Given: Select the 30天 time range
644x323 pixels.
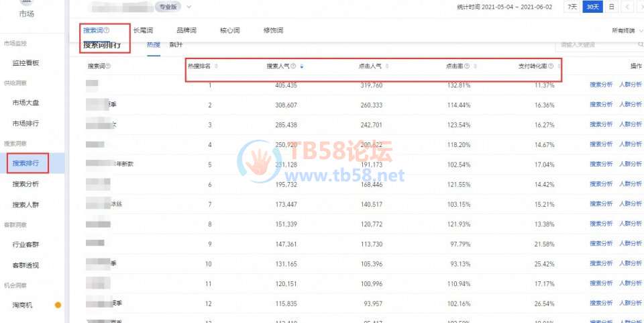Looking at the screenshot, I should [x=592, y=7].
